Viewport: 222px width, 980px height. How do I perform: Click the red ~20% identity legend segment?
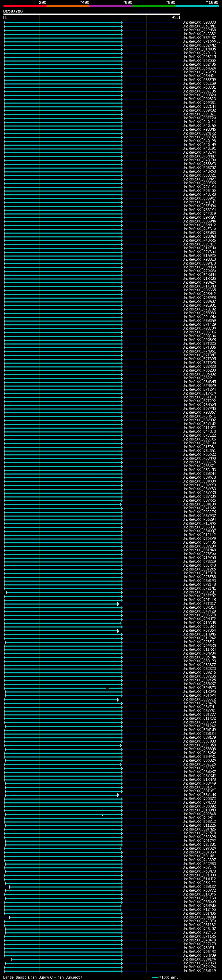point(25,6)
